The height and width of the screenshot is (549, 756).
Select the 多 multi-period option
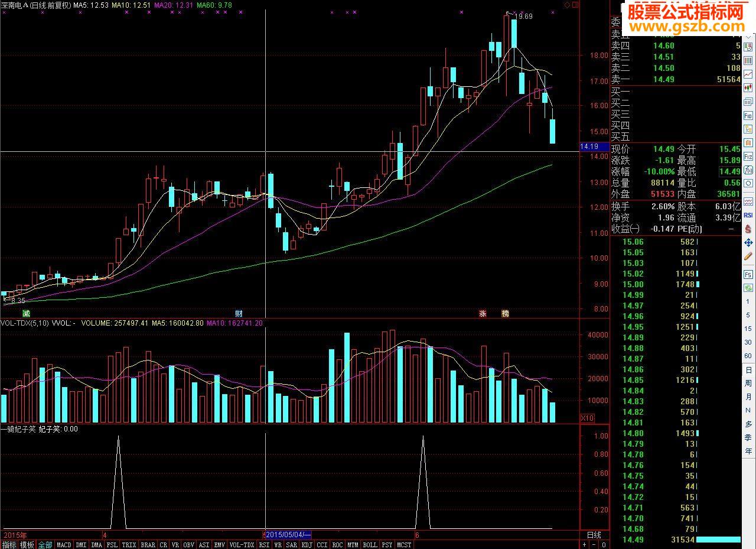pyautogui.click(x=748, y=424)
